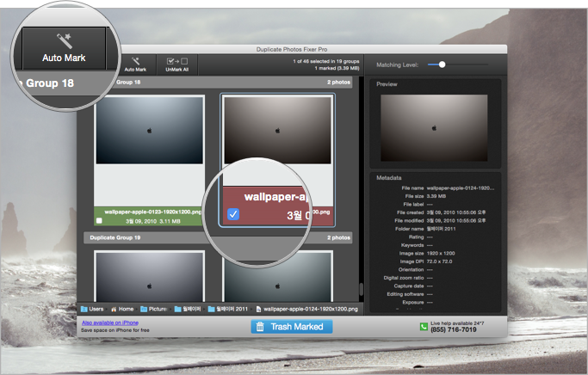
Task: Click the Auto Mark wand toolbar button
Action: (x=135, y=65)
